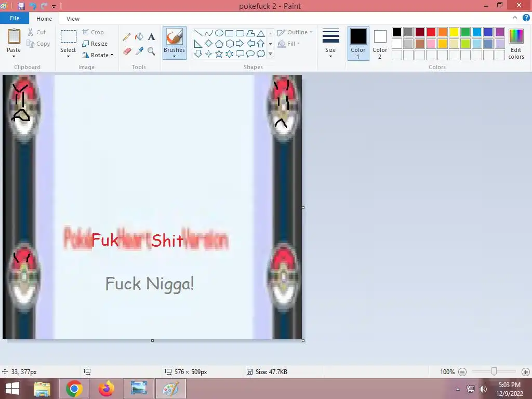532x399 pixels.
Task: Select the Eraser tool
Action: pos(127,51)
